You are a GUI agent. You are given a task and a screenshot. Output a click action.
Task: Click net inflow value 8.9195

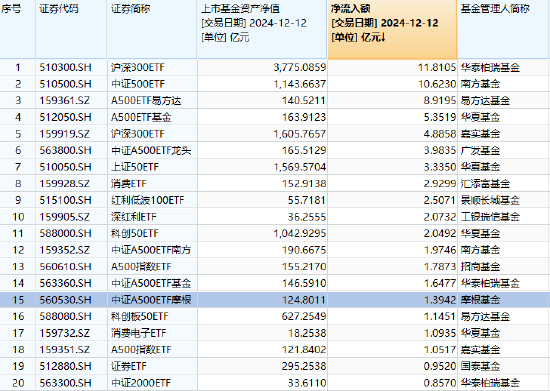tap(440, 101)
